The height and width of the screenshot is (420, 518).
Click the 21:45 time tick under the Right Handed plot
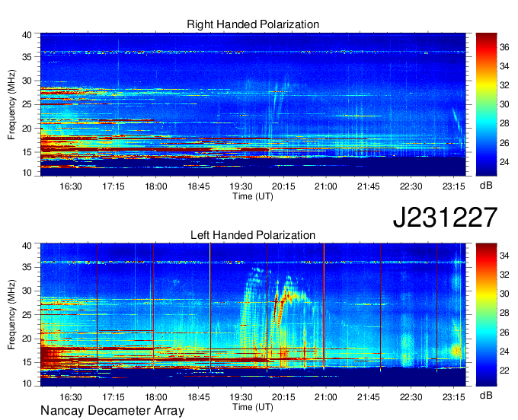pos(369,186)
